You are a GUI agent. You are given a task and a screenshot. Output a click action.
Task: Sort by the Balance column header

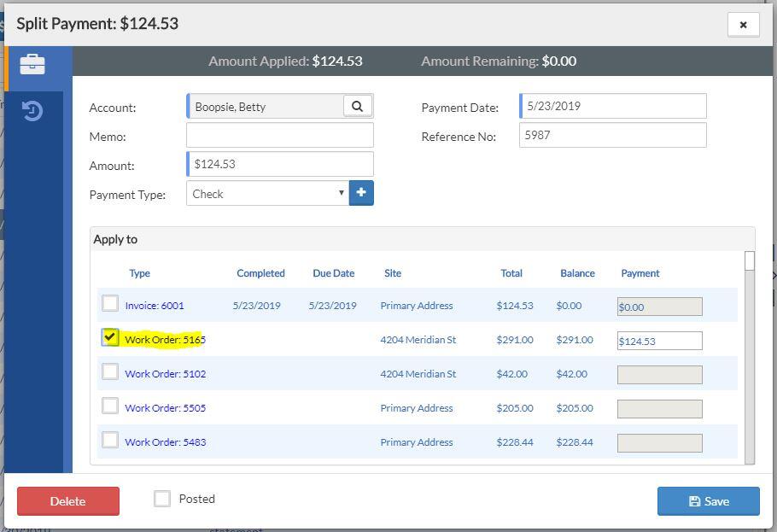coord(577,273)
